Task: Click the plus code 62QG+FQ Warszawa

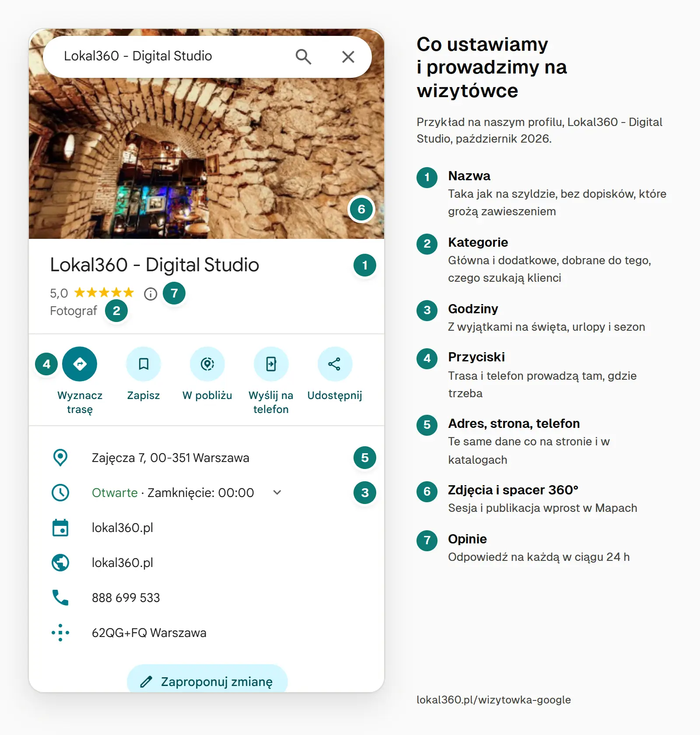Action: 149,633
